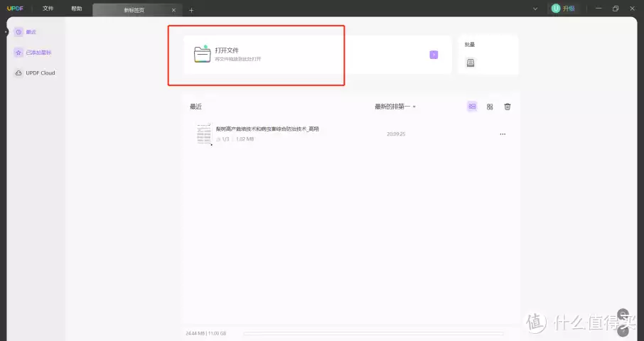644x341 pixels.
Task: Click the 1.02 MB file size text
Action: coord(245,139)
